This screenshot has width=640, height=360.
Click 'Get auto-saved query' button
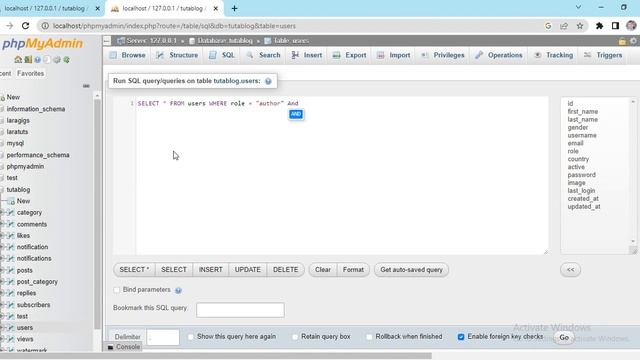(x=411, y=270)
